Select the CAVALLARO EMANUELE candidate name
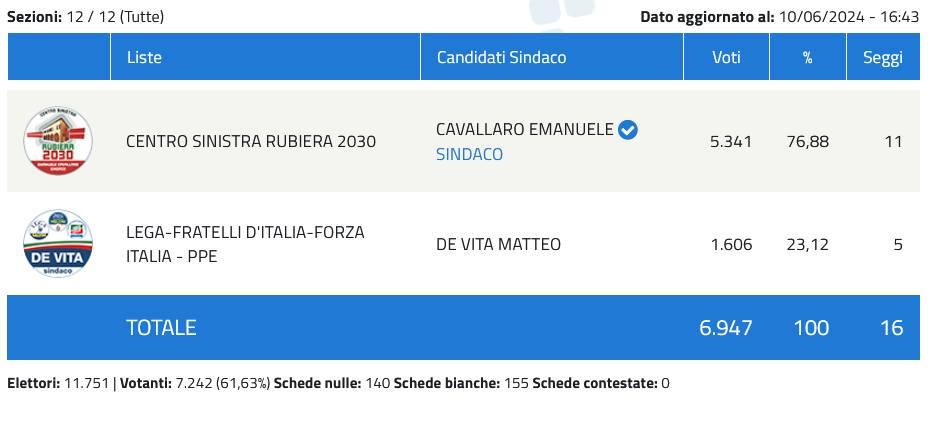The image size is (943, 425). pyautogui.click(x=524, y=130)
